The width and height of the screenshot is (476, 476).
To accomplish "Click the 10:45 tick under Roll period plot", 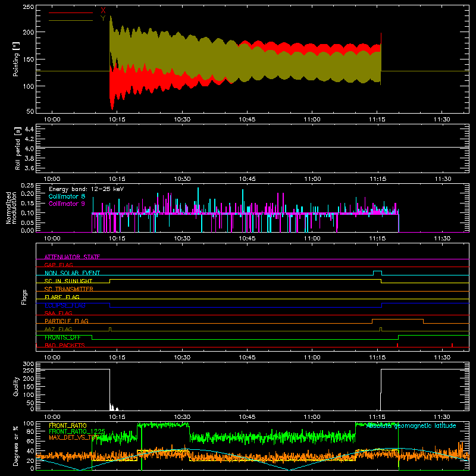I will [247, 179].
